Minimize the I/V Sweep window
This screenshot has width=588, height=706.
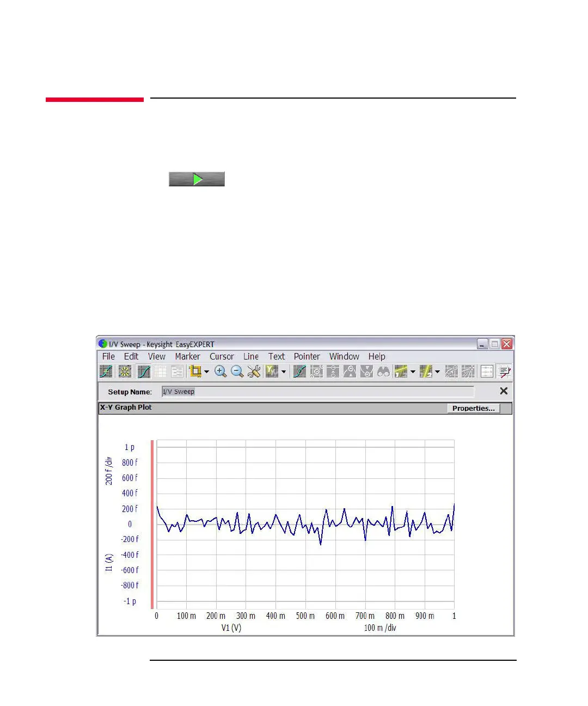(x=482, y=344)
